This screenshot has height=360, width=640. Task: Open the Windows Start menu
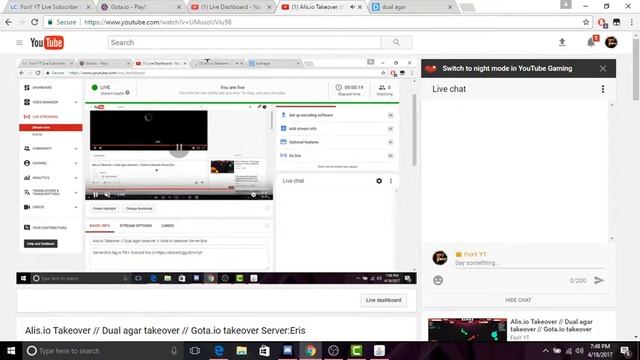point(11,351)
